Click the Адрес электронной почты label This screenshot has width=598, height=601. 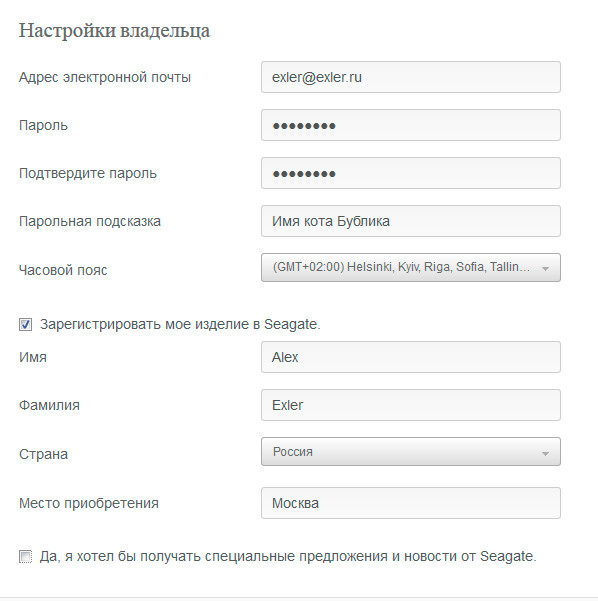coord(105,77)
